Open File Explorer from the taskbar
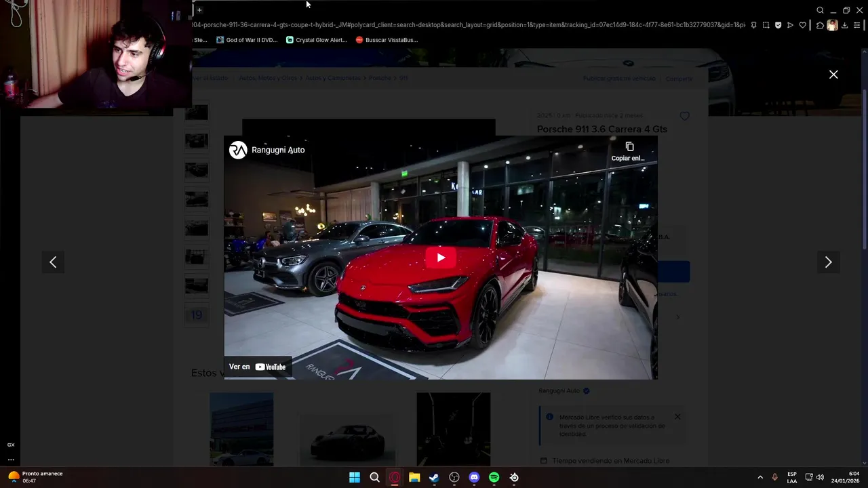 (x=414, y=477)
